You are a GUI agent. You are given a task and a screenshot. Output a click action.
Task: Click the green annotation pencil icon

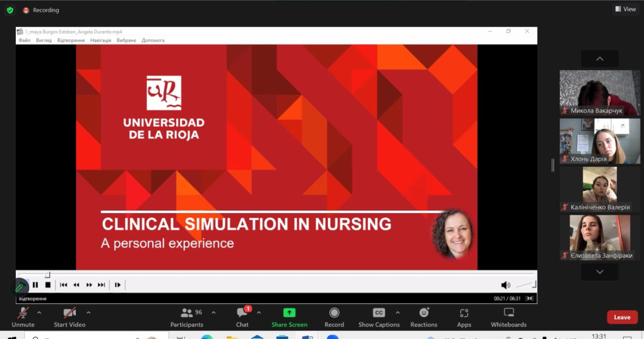19,287
